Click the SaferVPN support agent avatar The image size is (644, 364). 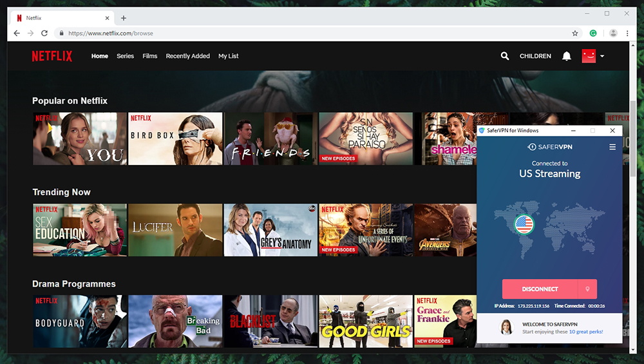(x=506, y=327)
